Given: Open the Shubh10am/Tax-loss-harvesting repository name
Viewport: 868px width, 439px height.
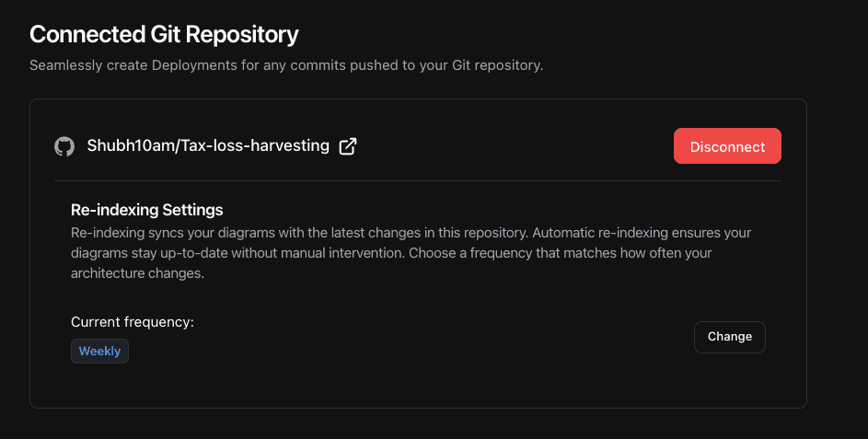Looking at the screenshot, I should (207, 145).
